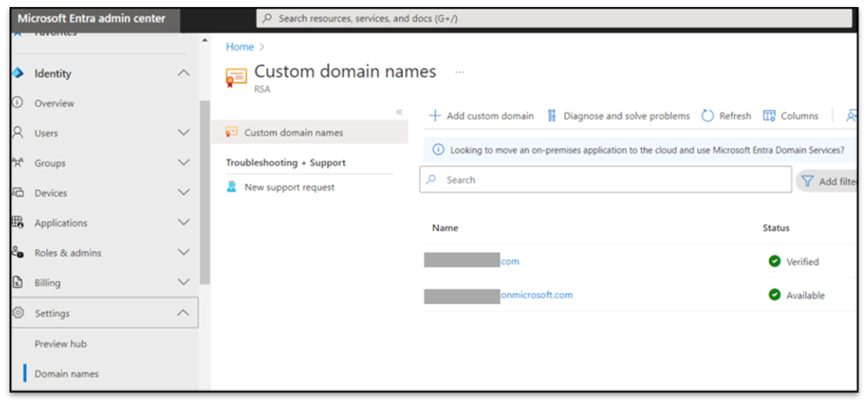The image size is (868, 405).
Task: Select Custom domain names menu item
Action: click(x=293, y=133)
